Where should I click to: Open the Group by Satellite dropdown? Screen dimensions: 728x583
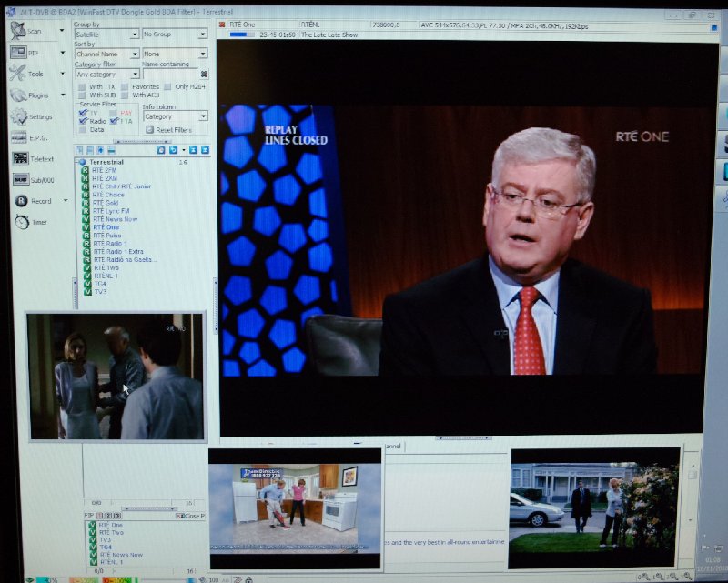(106, 35)
